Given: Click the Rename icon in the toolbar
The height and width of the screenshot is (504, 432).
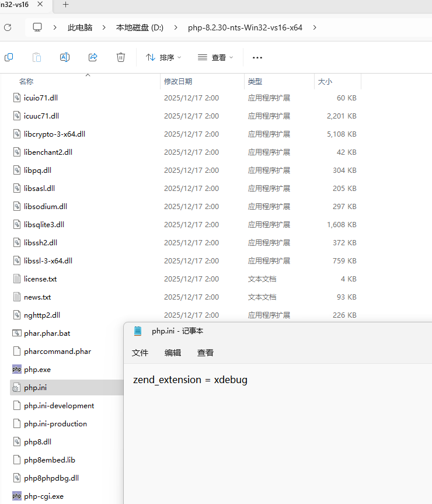Looking at the screenshot, I should click(x=65, y=57).
